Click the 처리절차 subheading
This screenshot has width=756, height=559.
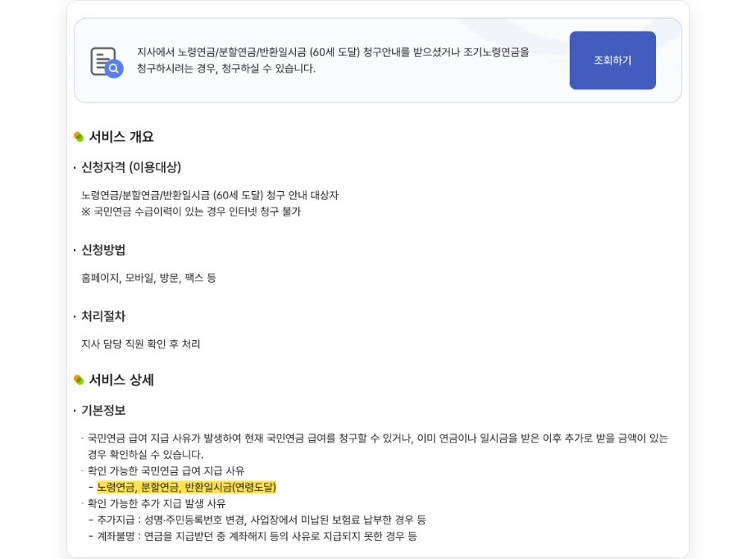point(103,316)
